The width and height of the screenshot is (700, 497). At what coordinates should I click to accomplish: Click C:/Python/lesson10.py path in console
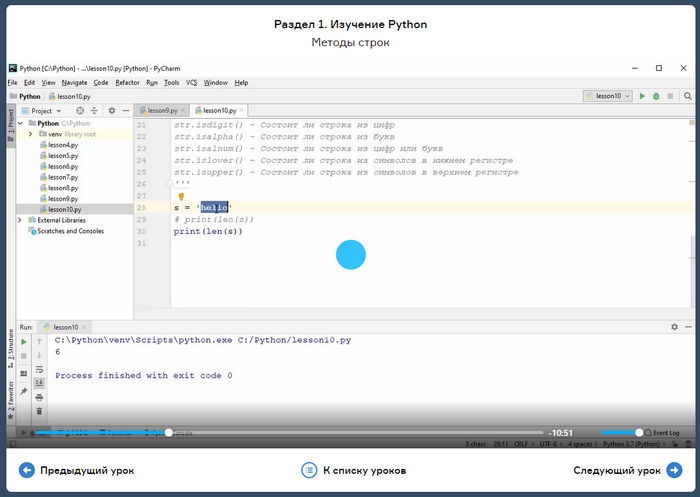click(294, 340)
